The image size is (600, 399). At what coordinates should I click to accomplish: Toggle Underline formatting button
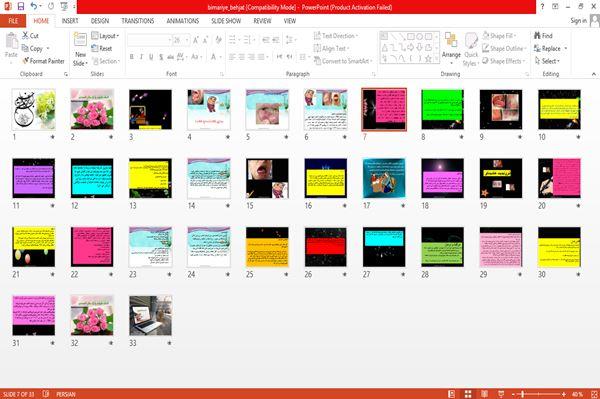(x=151, y=57)
